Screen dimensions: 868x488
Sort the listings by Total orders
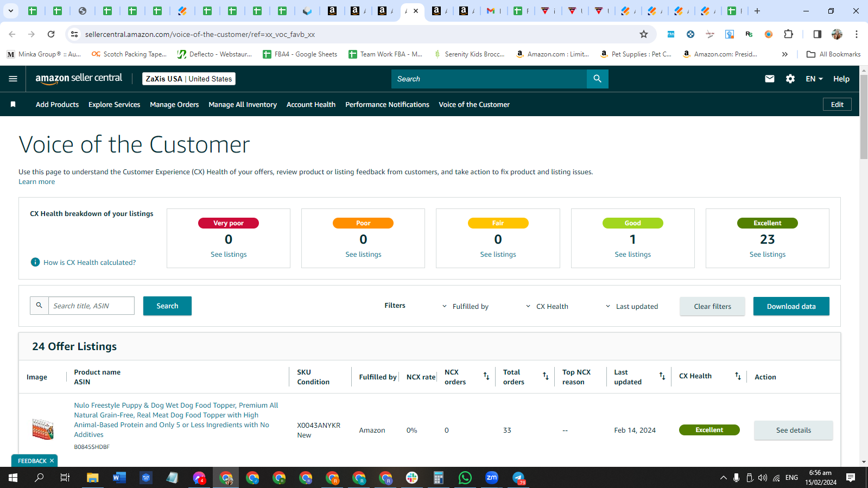(x=546, y=376)
